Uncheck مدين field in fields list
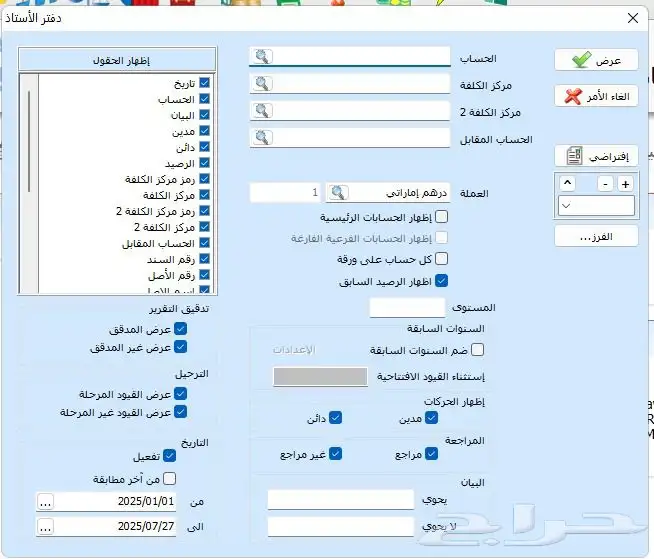The image size is (654, 559). 204,131
